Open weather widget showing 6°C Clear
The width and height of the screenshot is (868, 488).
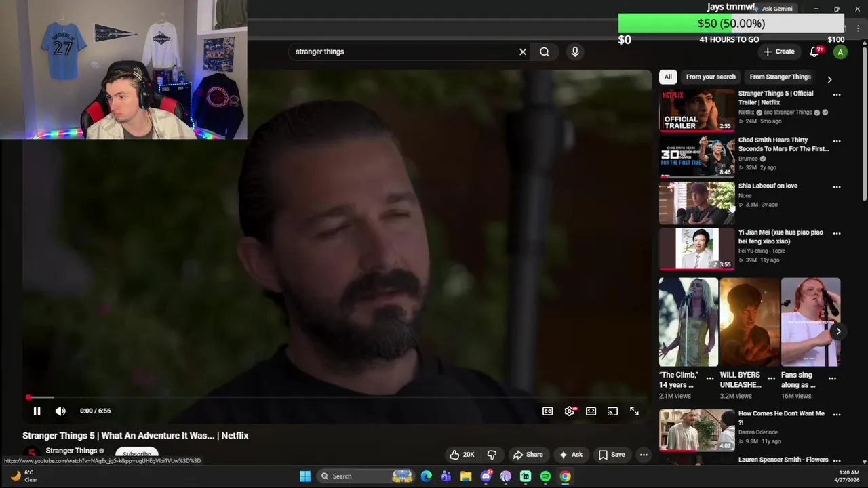24,476
